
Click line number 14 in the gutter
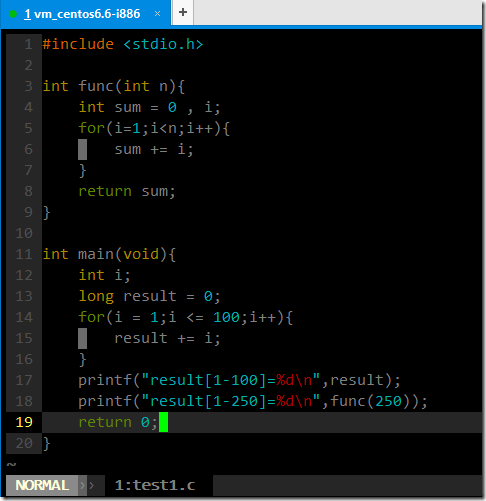click(24, 317)
